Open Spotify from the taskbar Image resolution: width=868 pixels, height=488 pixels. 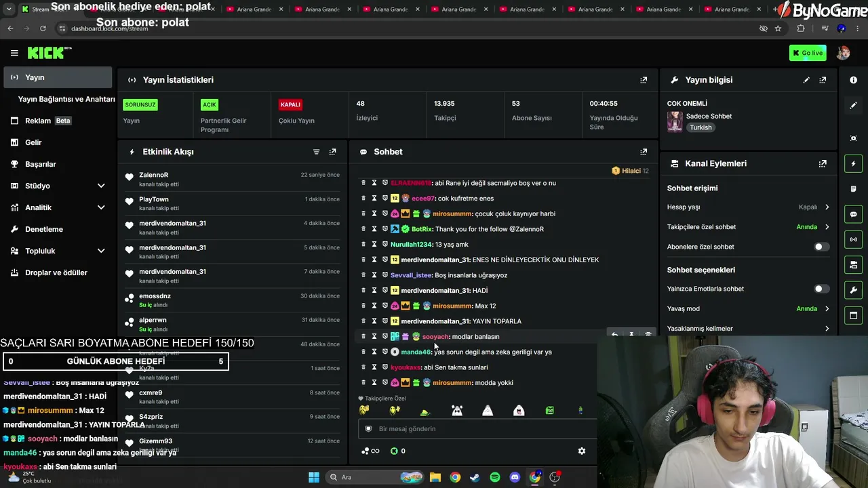tap(495, 477)
